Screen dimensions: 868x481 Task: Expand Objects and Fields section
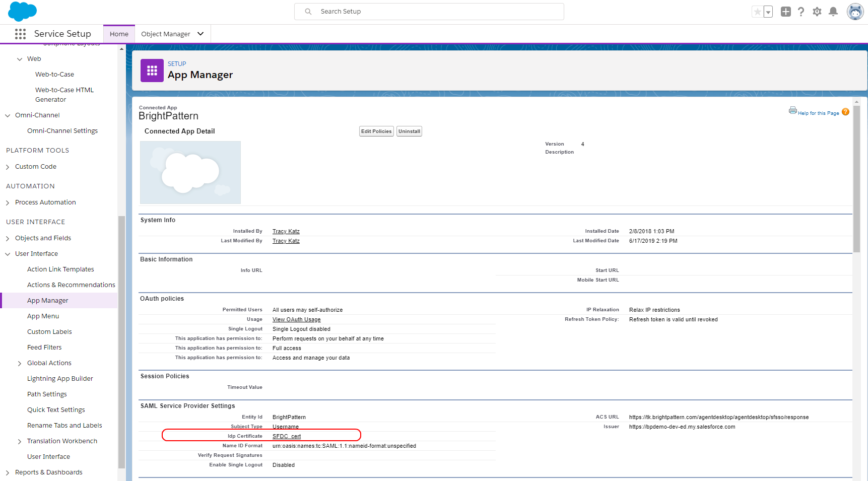(8, 238)
